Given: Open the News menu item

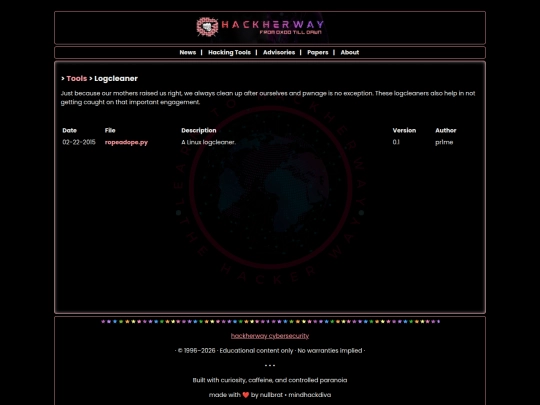Looking at the screenshot, I should 188,52.
